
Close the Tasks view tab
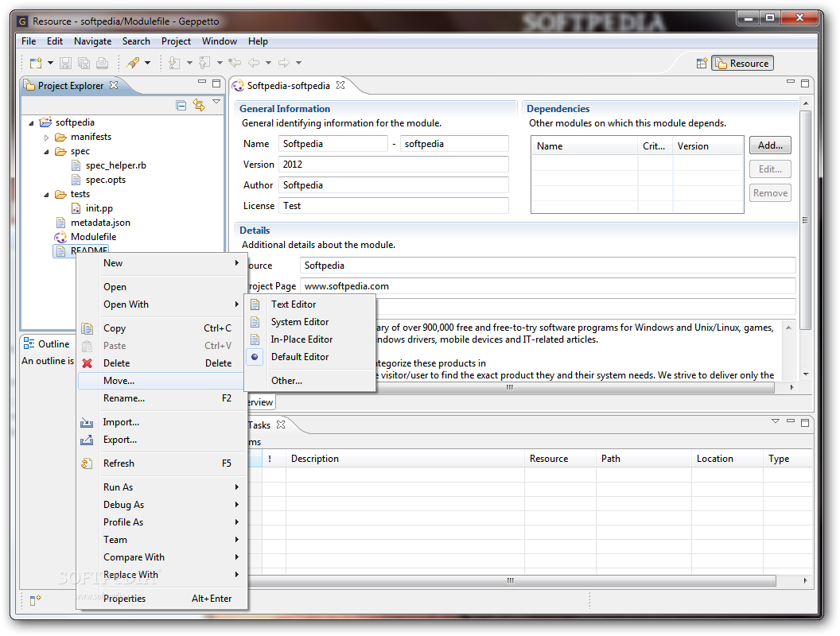pyautogui.click(x=281, y=425)
